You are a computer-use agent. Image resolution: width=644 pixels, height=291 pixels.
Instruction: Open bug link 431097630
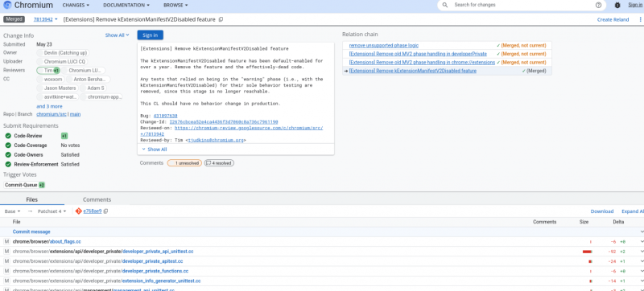[x=166, y=116]
